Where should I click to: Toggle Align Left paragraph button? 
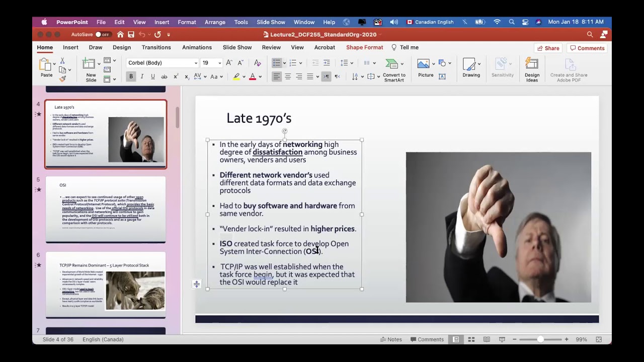point(276,76)
